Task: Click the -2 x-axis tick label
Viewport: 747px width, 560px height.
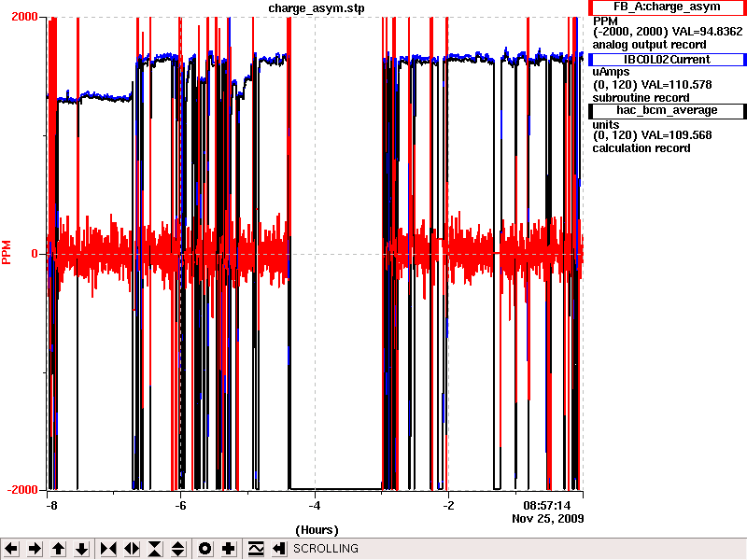Action: (448, 506)
